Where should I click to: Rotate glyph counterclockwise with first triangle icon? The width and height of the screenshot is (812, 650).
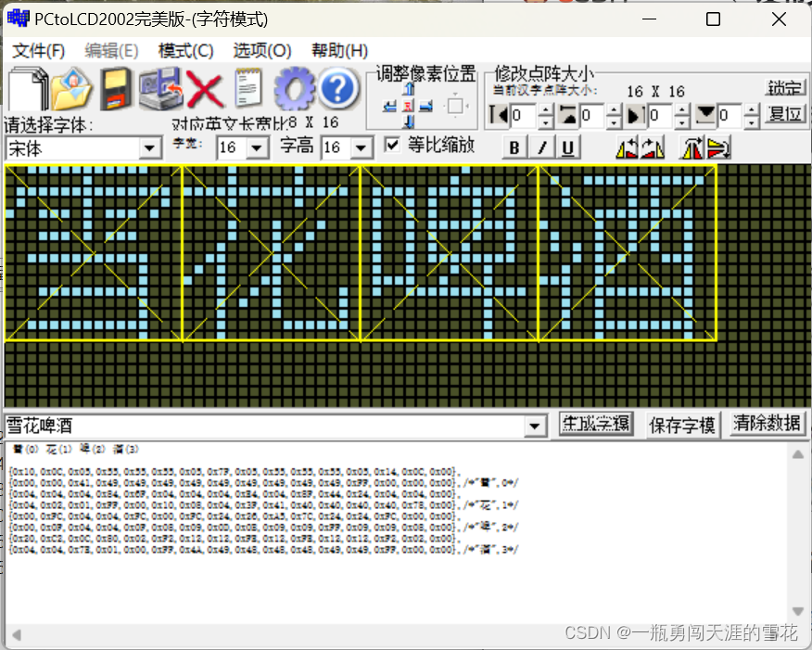[x=627, y=148]
